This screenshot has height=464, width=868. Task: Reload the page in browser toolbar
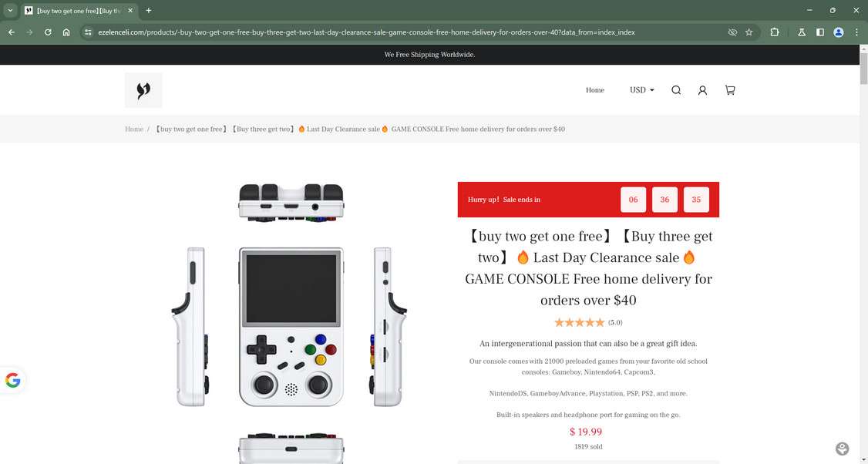click(48, 32)
